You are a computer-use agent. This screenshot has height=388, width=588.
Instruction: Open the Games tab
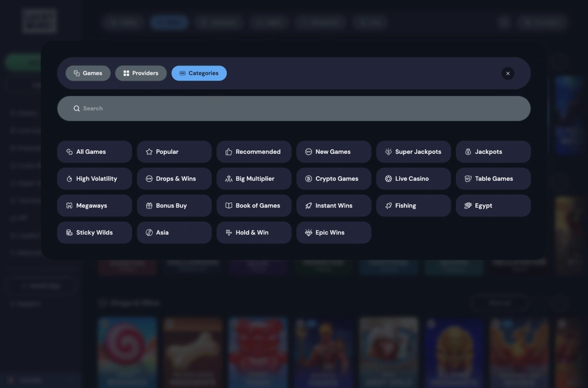(88, 73)
